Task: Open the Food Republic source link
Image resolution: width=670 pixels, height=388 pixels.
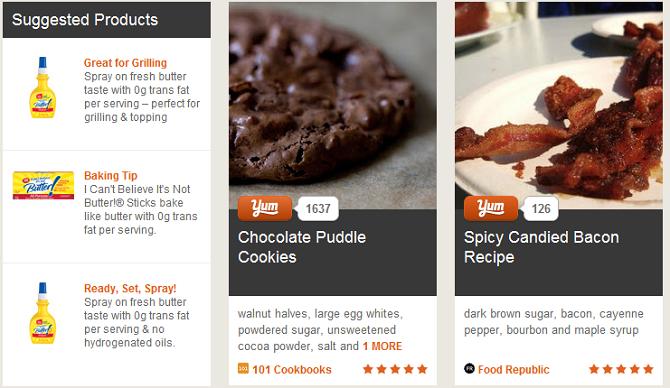Action: tap(513, 370)
